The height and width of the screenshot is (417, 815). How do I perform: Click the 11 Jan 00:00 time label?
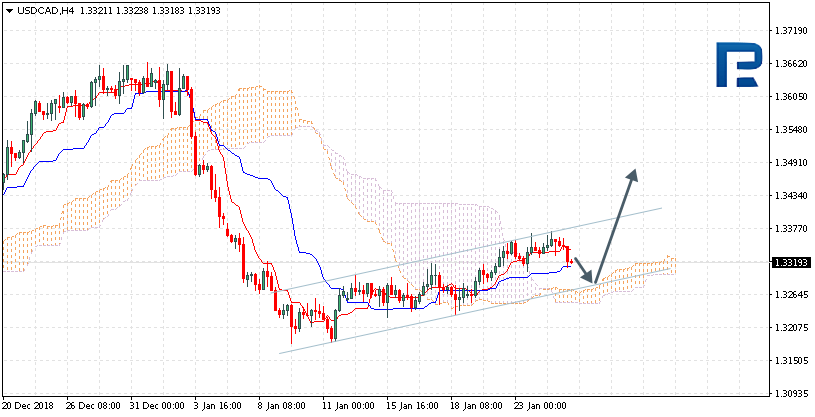(x=349, y=406)
